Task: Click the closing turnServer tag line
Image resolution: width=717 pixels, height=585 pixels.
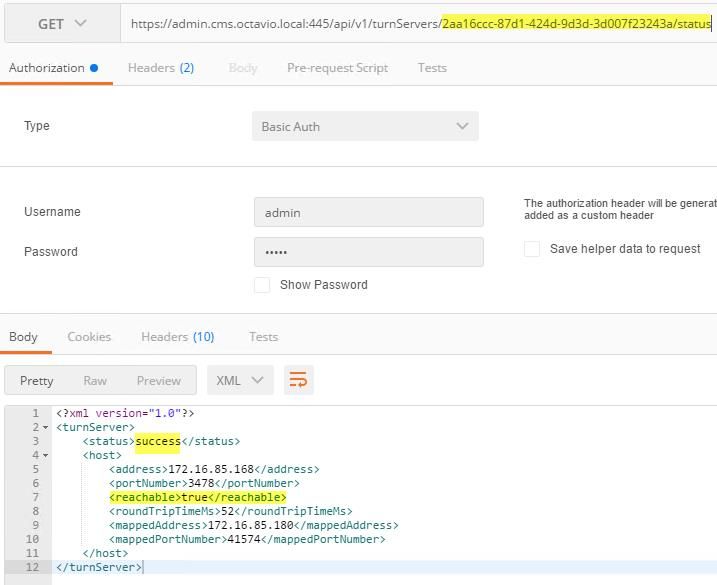Action: pos(99,567)
